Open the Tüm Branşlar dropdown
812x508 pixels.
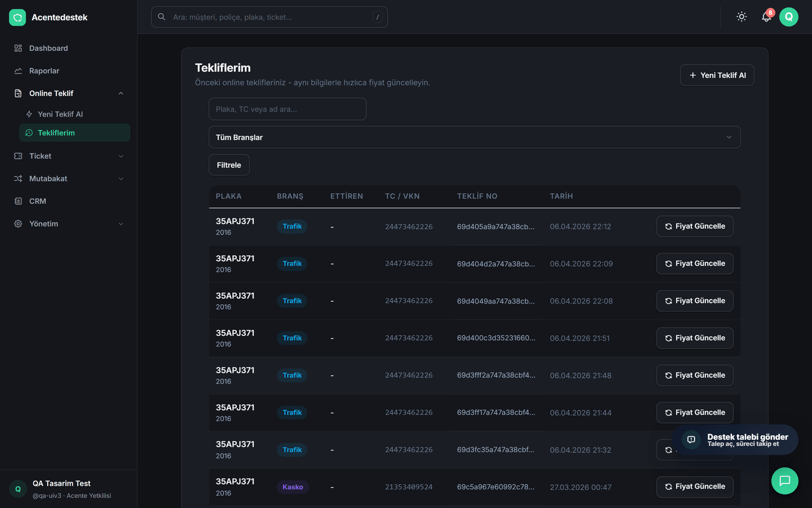pos(474,137)
